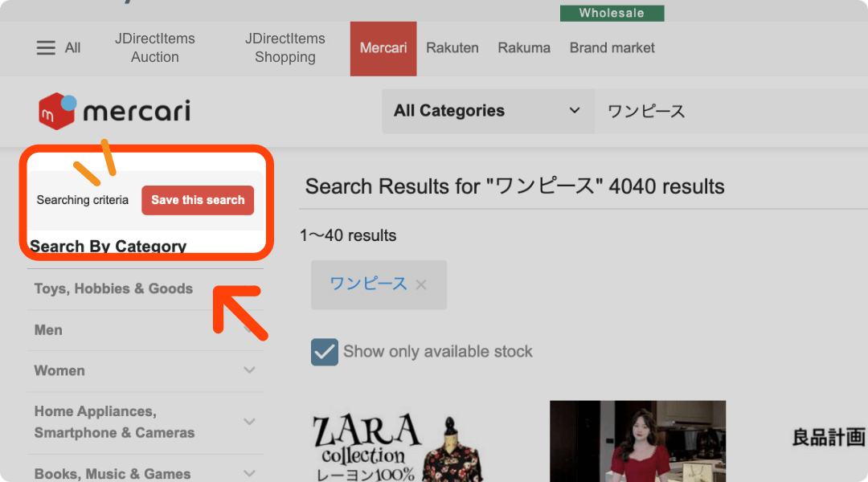Click the Mercari logo

[x=115, y=111]
